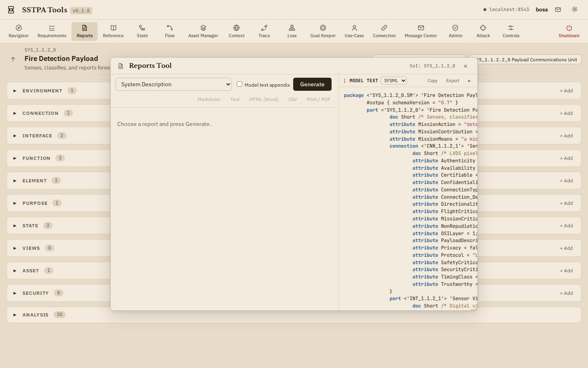Export the model text

(452, 81)
